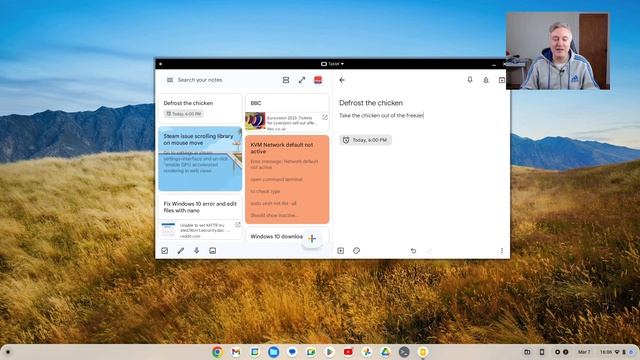Launch Gmail from the shelf
The height and width of the screenshot is (360, 640).
point(236,352)
